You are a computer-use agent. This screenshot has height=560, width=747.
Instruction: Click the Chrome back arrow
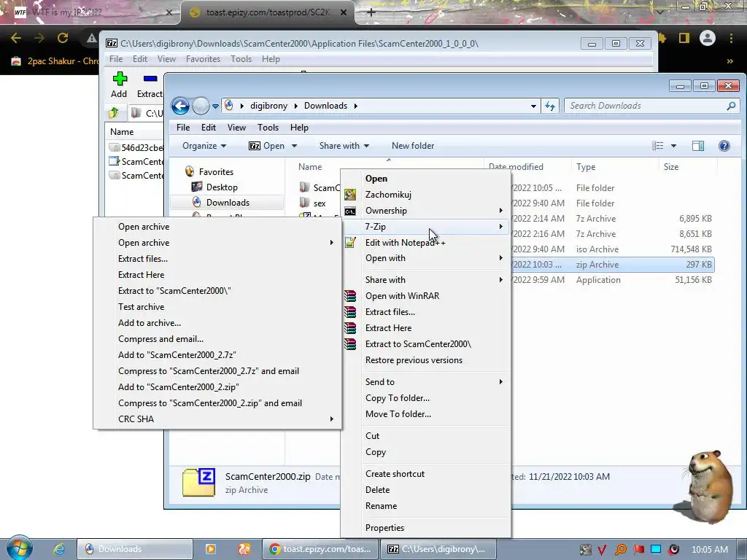tap(16, 38)
